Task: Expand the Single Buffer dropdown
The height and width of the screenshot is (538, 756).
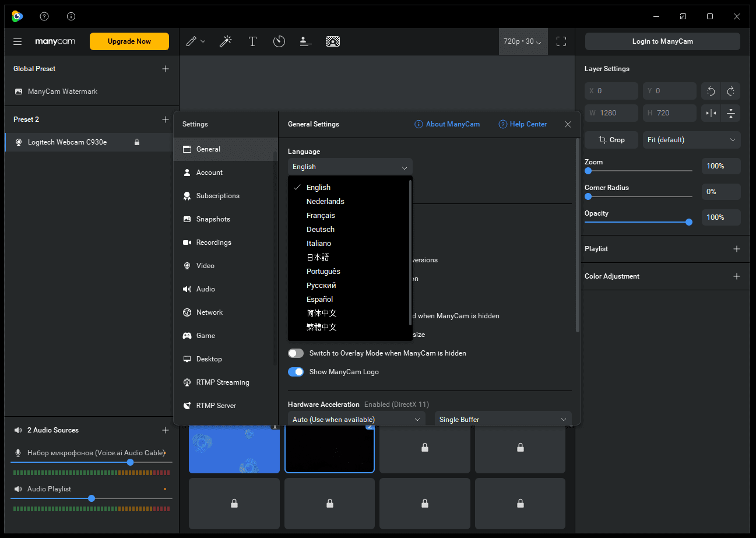Action: click(502, 420)
